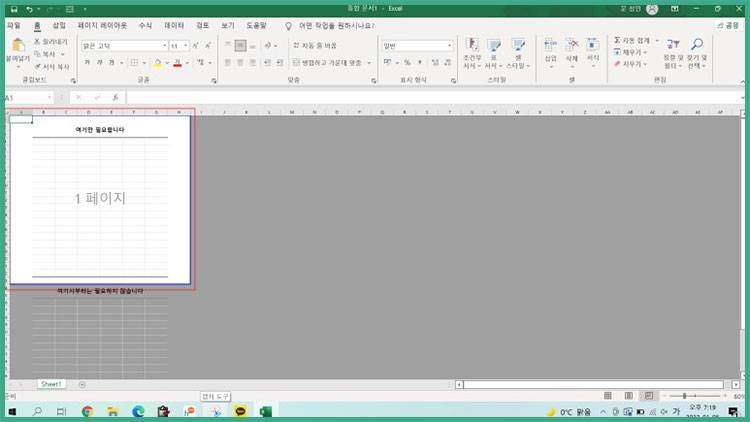Expand the fill color dropdown arrow
750x422 pixels.
tap(167, 63)
